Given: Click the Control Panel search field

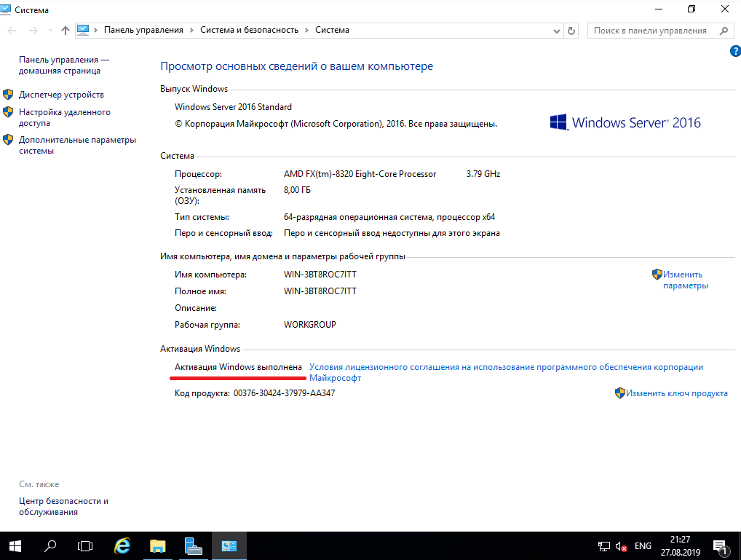Looking at the screenshot, I should pos(650,31).
